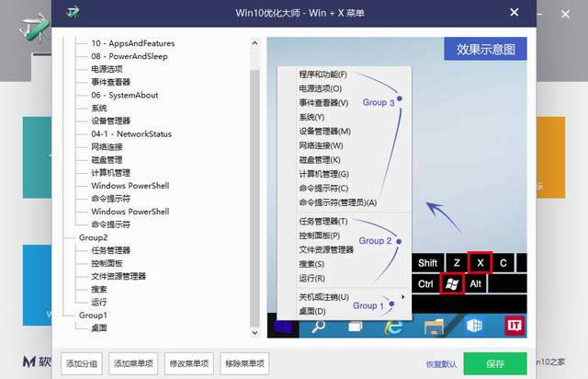Select 04-1 - NetworkStatus tree item
Image resolution: width=588 pixels, height=379 pixels.
point(130,133)
